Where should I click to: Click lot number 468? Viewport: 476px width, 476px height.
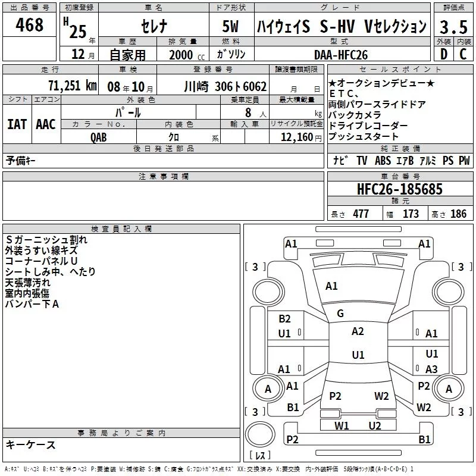coord(29,24)
